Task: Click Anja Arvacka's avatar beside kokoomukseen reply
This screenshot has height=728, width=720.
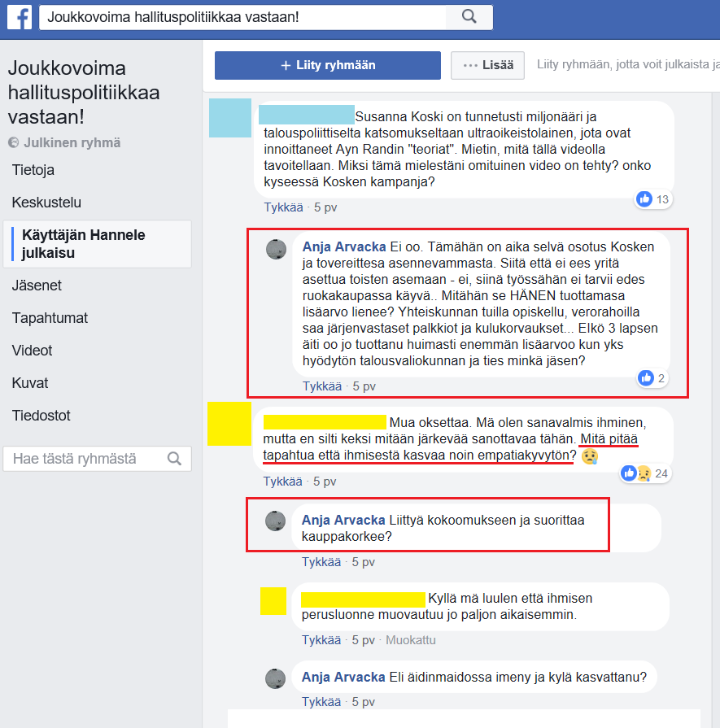Action: 276,521
